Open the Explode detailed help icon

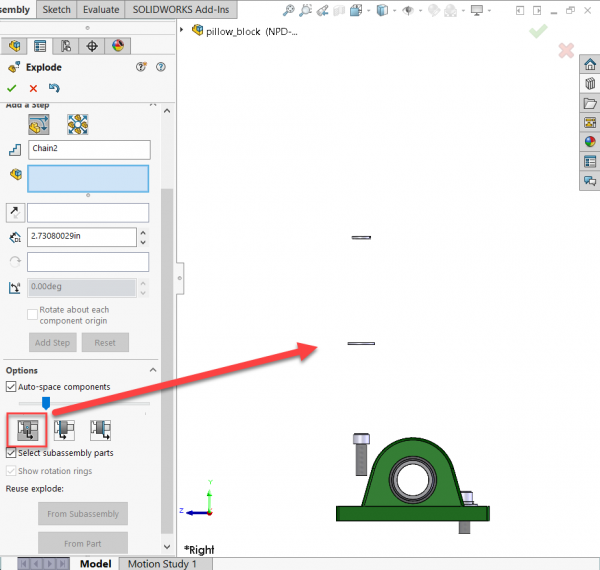(x=161, y=67)
